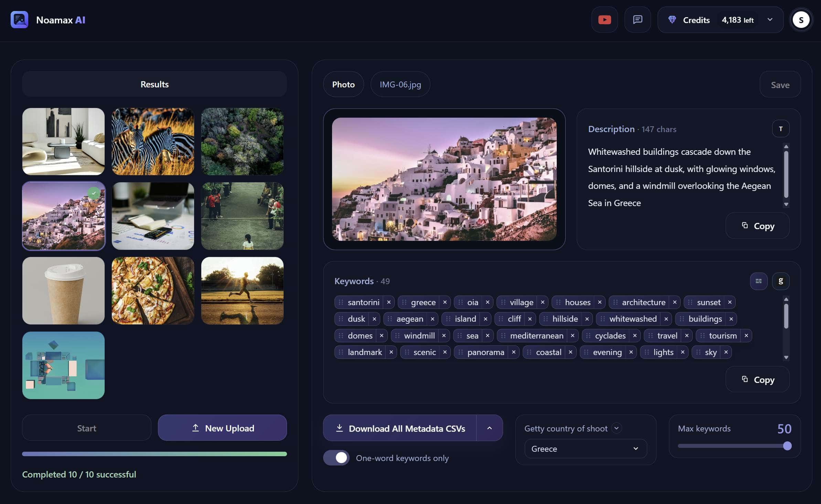
Task: Toggle One-word keywords only switch
Action: [336, 458]
